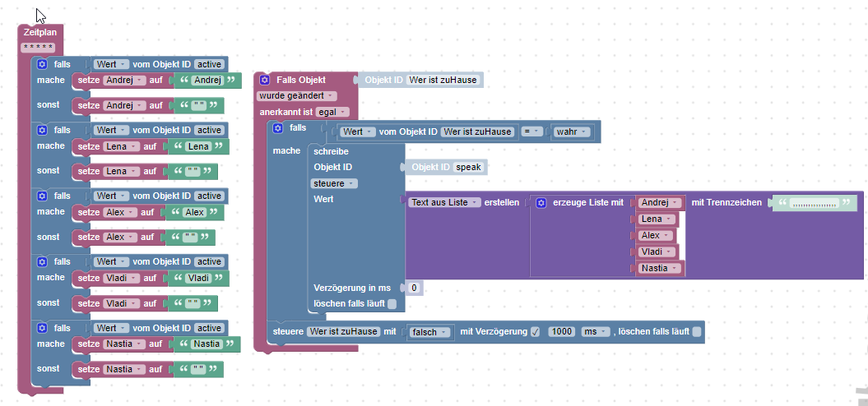The image size is (868, 406).
Task: Click gear icon of falls block comparing Wer ist zuHause
Action: point(278,128)
